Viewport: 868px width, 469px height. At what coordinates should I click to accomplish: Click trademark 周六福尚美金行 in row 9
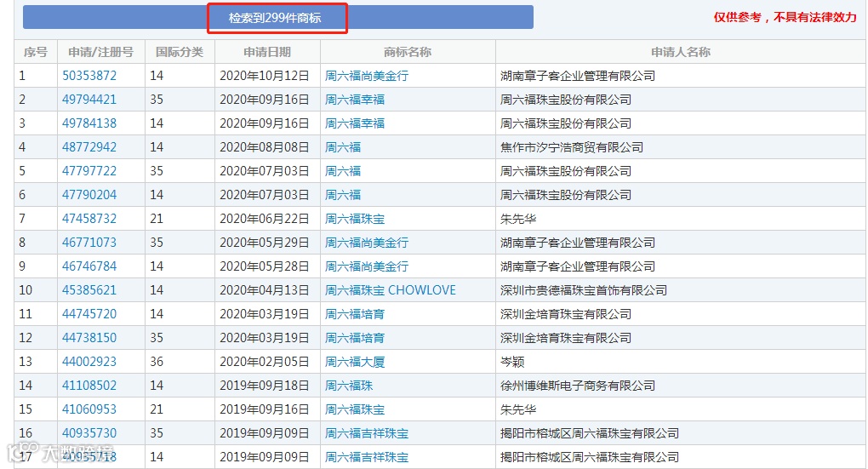(367, 266)
